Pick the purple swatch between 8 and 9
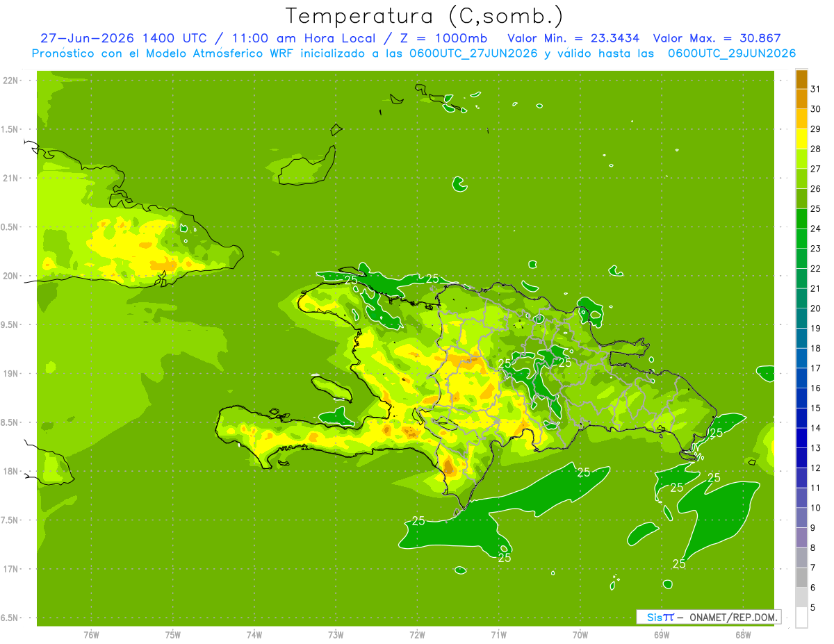The image size is (834, 644). (801, 538)
